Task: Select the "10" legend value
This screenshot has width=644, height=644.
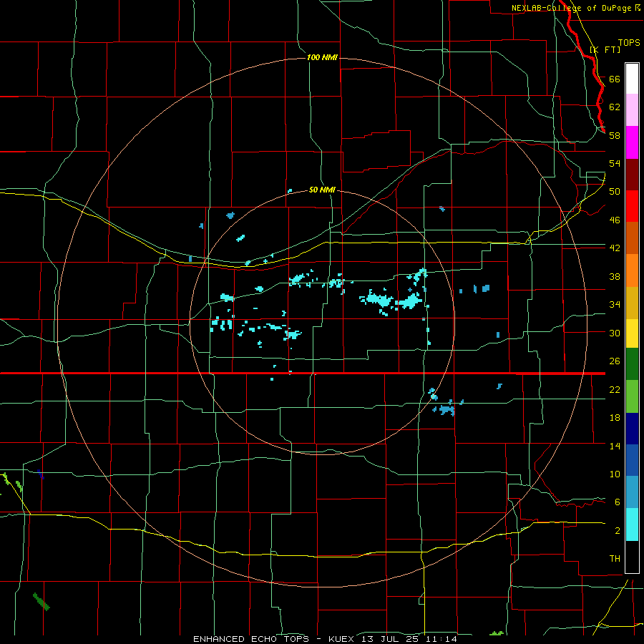Action: pos(615,474)
